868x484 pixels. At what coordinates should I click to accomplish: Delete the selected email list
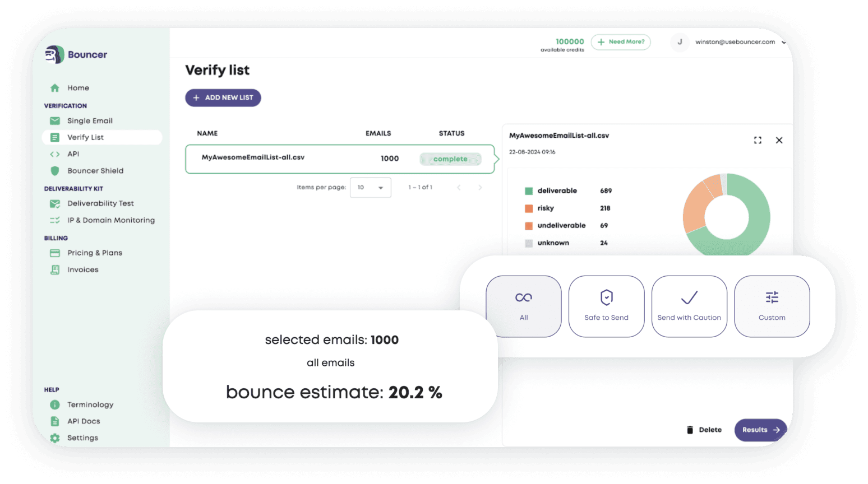tap(704, 430)
